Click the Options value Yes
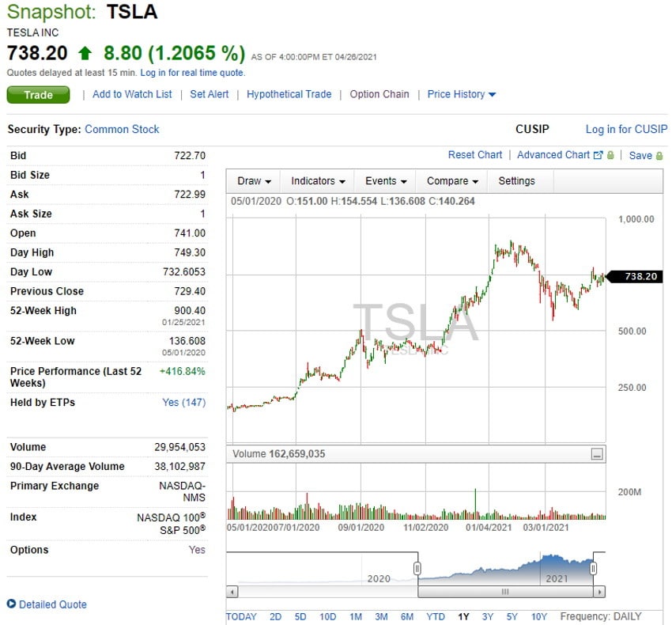 pos(197,550)
